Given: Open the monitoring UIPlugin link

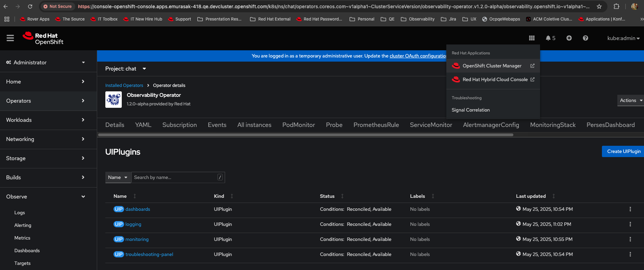Looking at the screenshot, I should (x=137, y=239).
